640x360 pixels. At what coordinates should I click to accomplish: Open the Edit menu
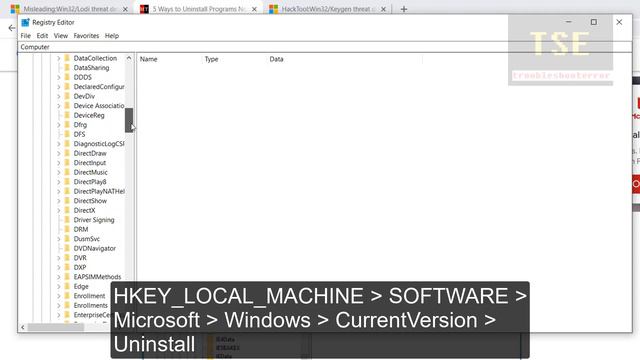(42, 36)
